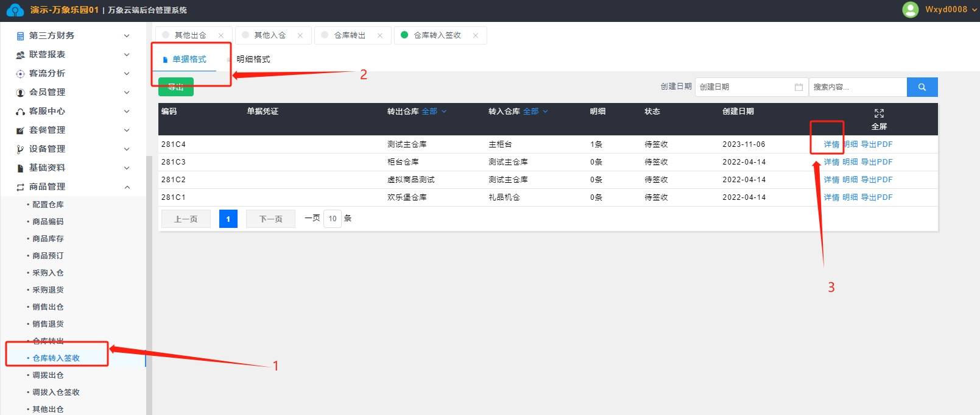Close the 其他出仓 tab
The width and height of the screenshot is (980, 415).
coord(221,35)
